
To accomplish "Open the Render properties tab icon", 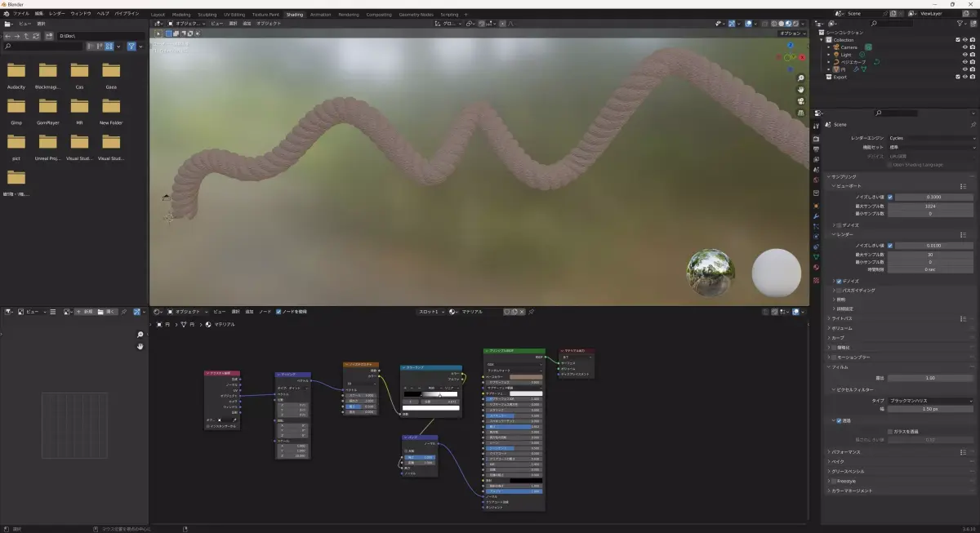I will 816,140.
